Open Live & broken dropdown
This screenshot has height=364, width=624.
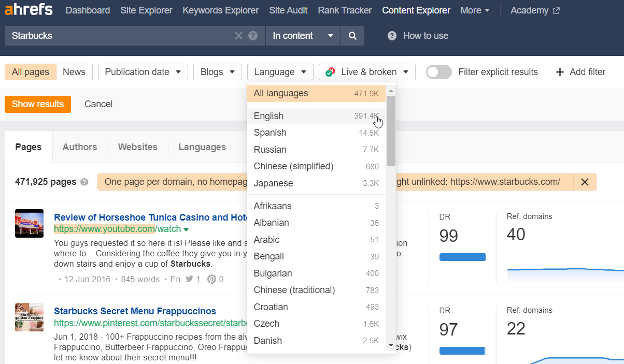point(367,72)
